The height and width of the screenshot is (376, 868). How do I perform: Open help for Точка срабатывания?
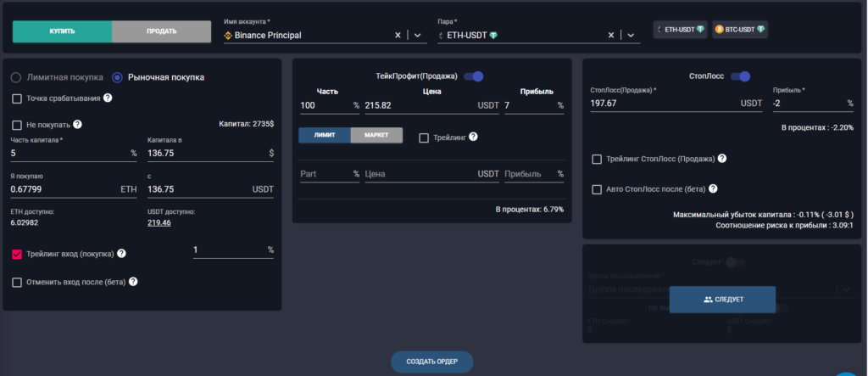click(108, 98)
